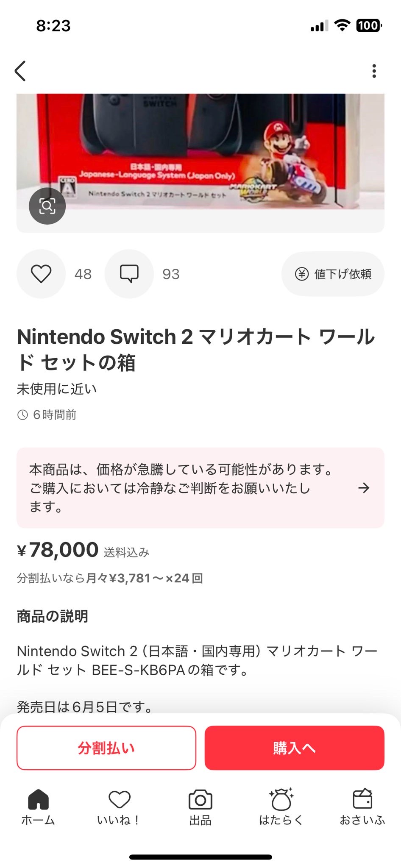Open the comments speech bubble icon
This screenshot has width=401, height=868.
click(x=129, y=274)
